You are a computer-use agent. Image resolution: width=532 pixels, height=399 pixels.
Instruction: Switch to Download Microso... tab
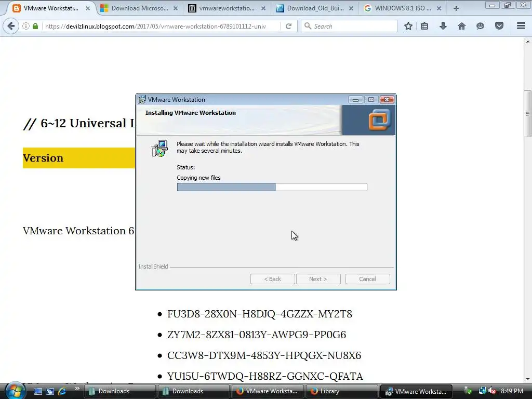(x=139, y=8)
